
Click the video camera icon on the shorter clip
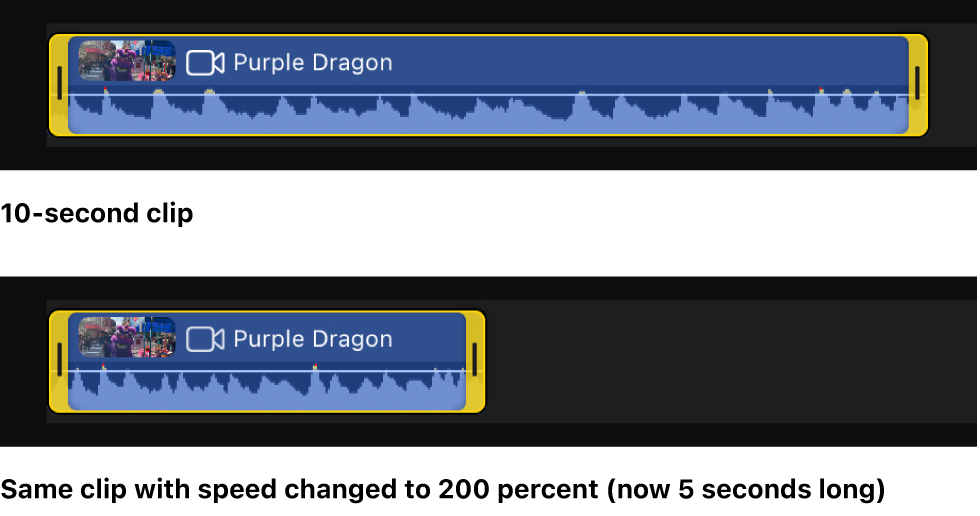click(205, 339)
